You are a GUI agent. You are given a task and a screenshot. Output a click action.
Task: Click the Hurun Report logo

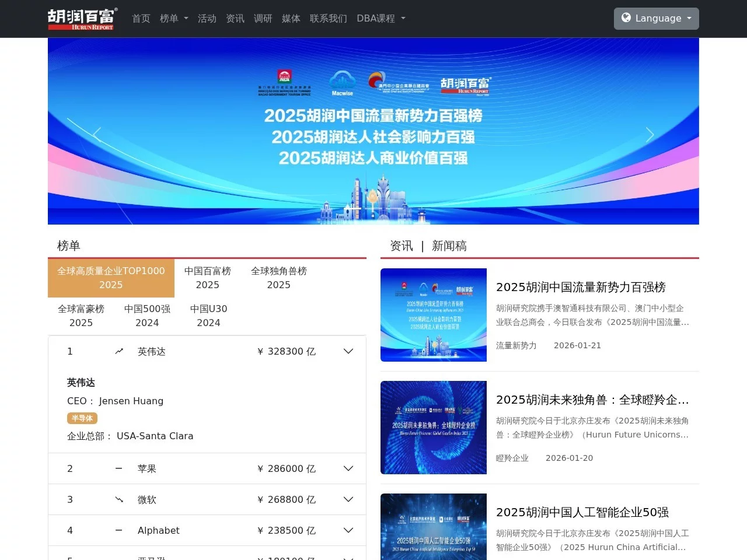(82, 19)
